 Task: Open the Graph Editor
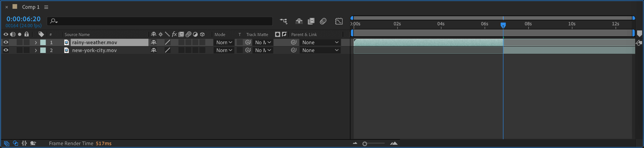pos(339,21)
